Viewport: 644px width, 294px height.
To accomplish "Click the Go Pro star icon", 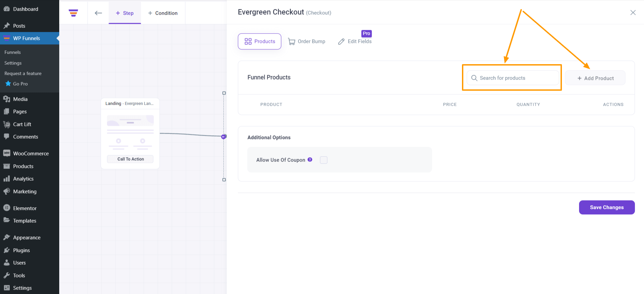I will (x=8, y=83).
